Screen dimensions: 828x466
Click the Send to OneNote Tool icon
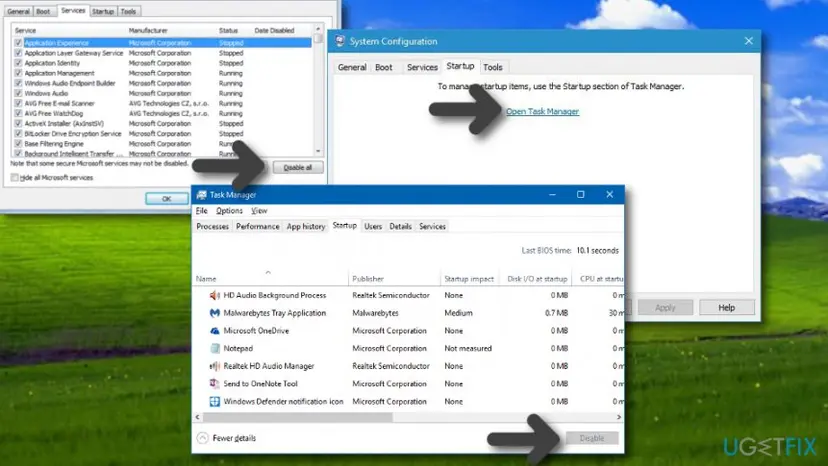tap(214, 384)
